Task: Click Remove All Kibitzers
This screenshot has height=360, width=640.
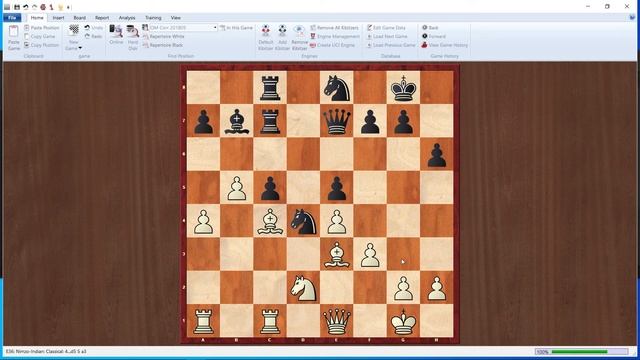Action: click(334, 28)
